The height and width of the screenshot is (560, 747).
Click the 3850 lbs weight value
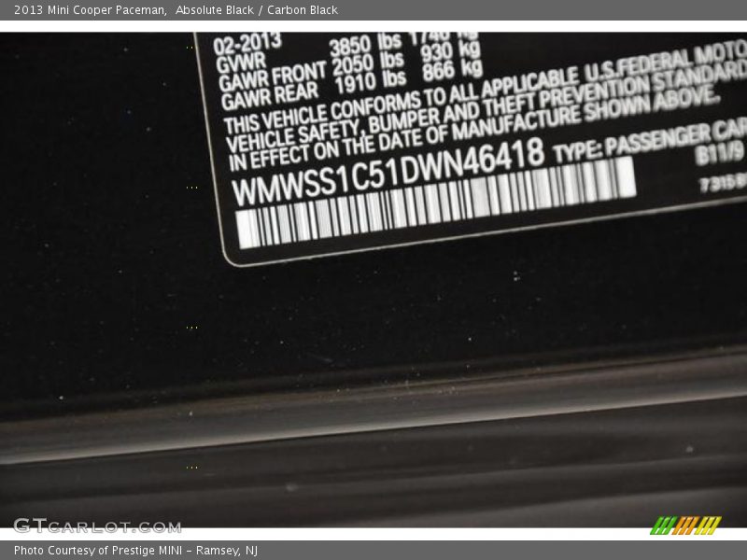[366, 45]
